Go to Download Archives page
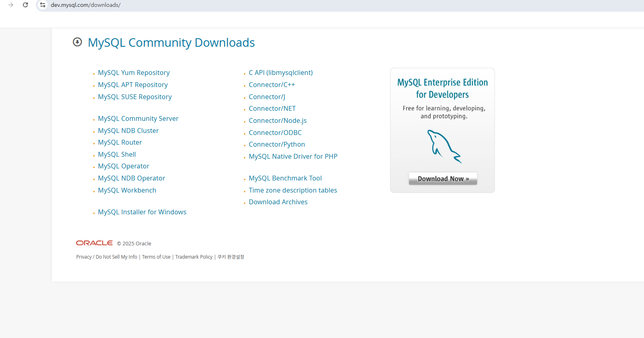644x338 pixels. tap(278, 202)
